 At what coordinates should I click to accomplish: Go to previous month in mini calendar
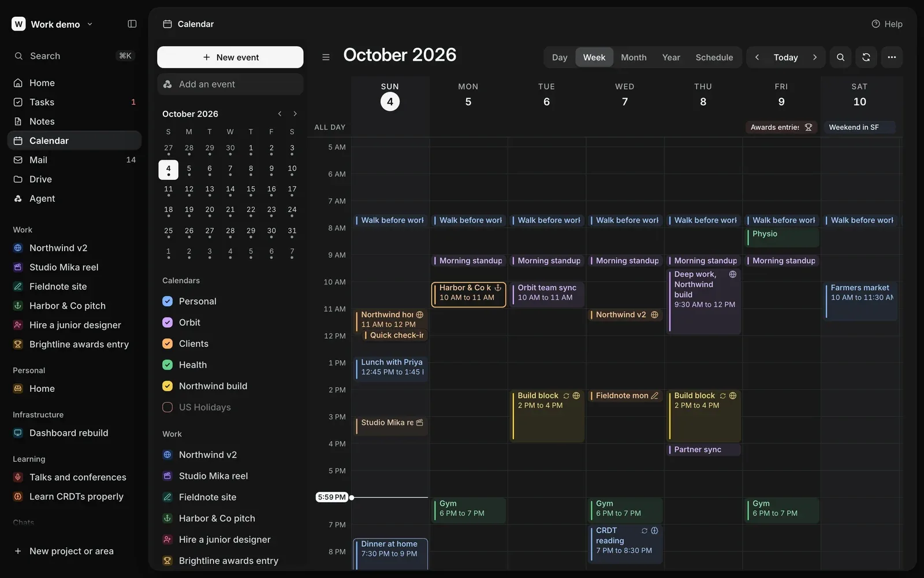(280, 114)
